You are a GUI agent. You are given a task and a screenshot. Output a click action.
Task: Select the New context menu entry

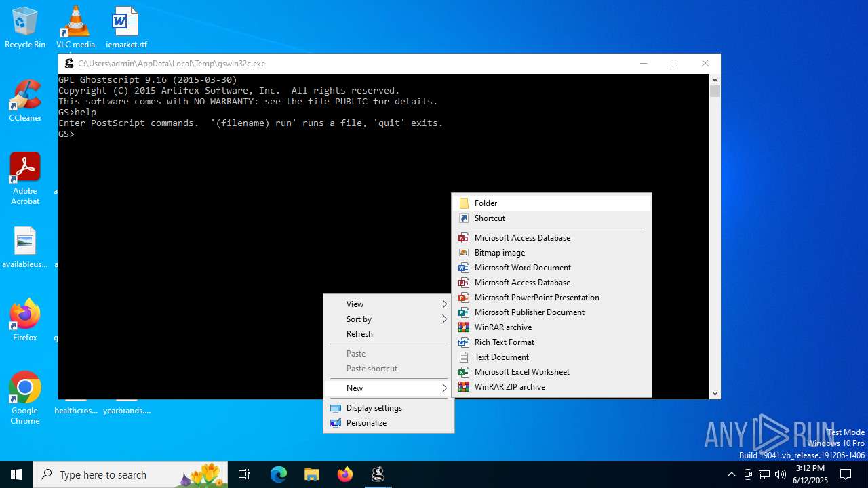coord(389,388)
